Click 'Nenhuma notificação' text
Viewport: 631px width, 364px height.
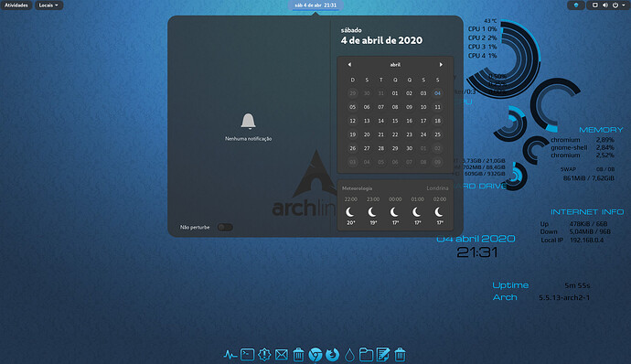249,138
